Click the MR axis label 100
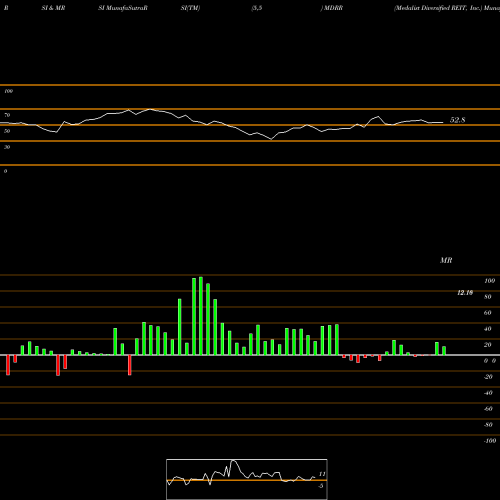Screen dimensions: 500x500 click(489, 281)
